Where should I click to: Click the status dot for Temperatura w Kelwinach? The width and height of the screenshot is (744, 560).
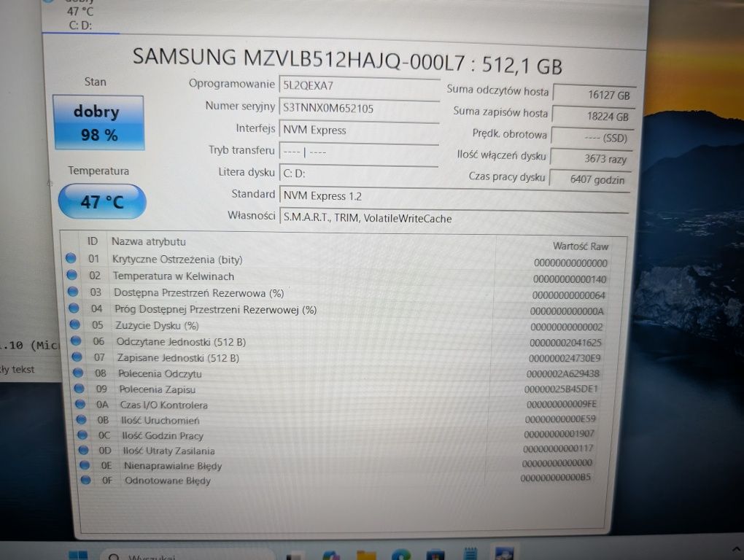click(x=71, y=275)
